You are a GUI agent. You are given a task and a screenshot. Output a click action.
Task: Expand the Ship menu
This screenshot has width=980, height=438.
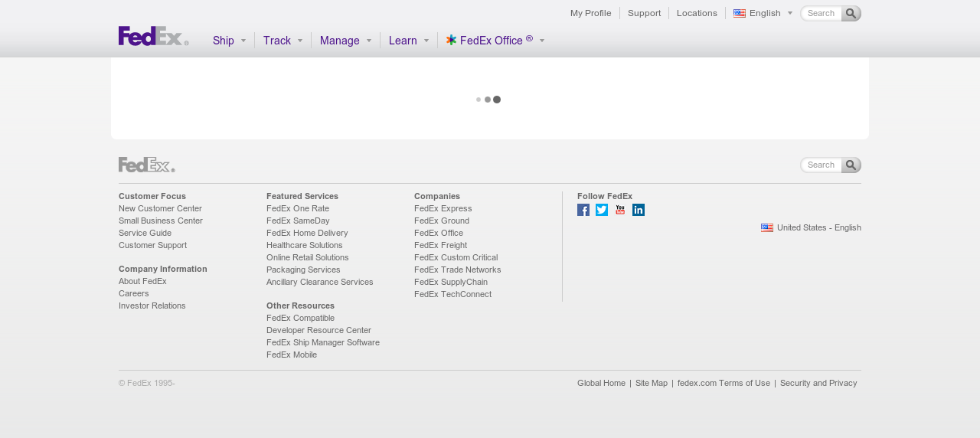(230, 41)
